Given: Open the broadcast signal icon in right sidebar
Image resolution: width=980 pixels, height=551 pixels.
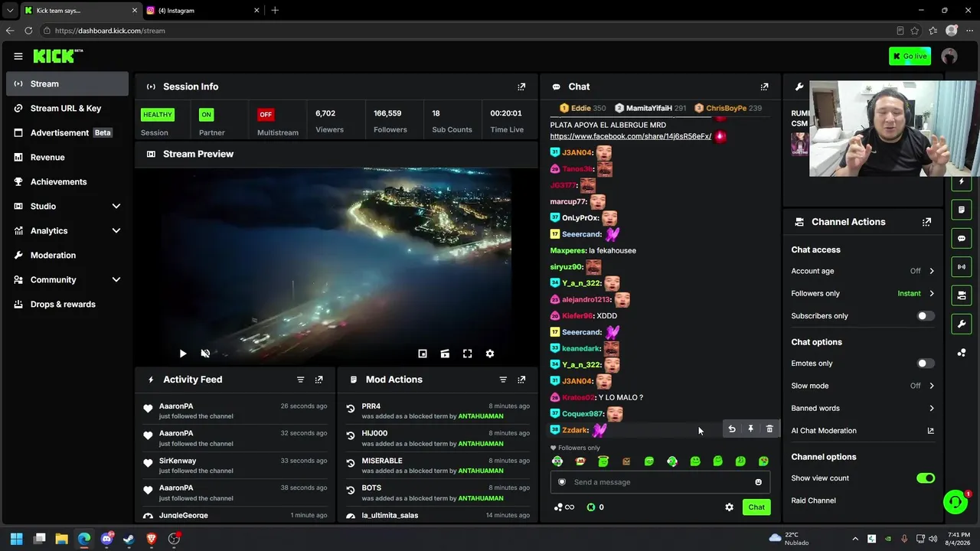Looking at the screenshot, I should 962,267.
